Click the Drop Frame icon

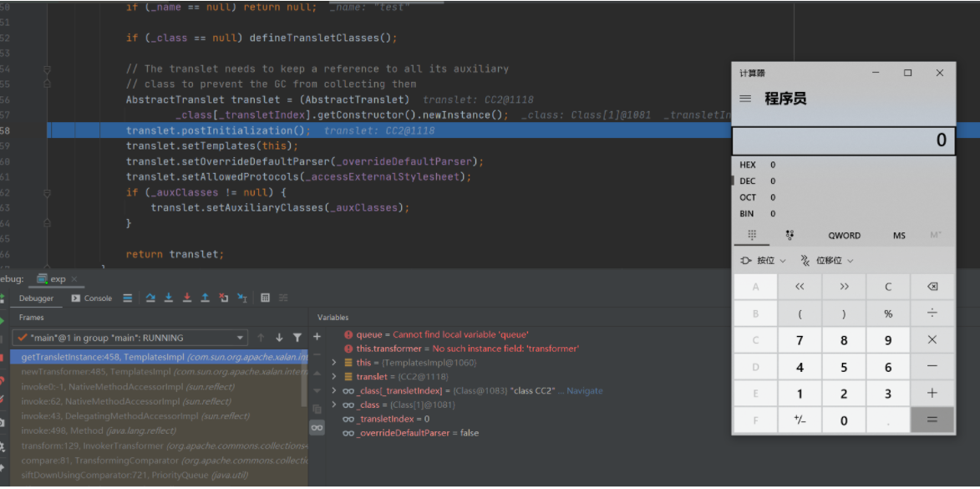pos(224,298)
